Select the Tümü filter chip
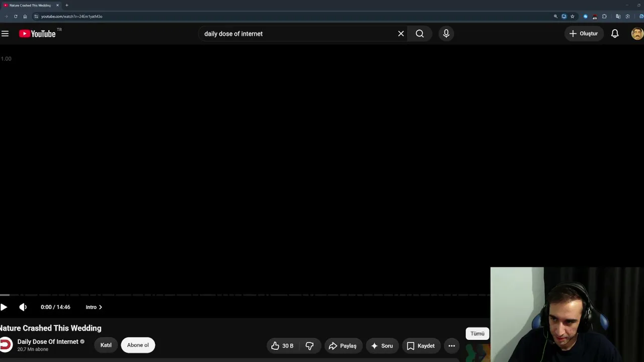This screenshot has width=644, height=362. (x=477, y=334)
